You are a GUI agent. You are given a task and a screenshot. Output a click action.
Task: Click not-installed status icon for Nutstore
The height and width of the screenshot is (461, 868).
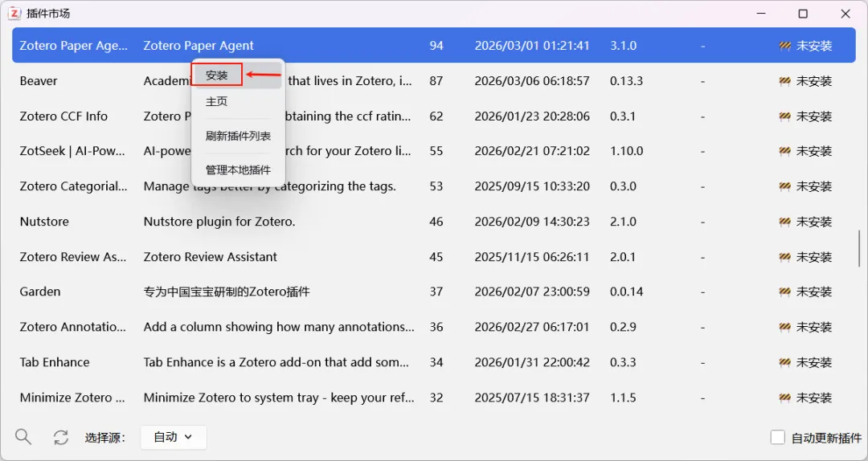point(784,222)
